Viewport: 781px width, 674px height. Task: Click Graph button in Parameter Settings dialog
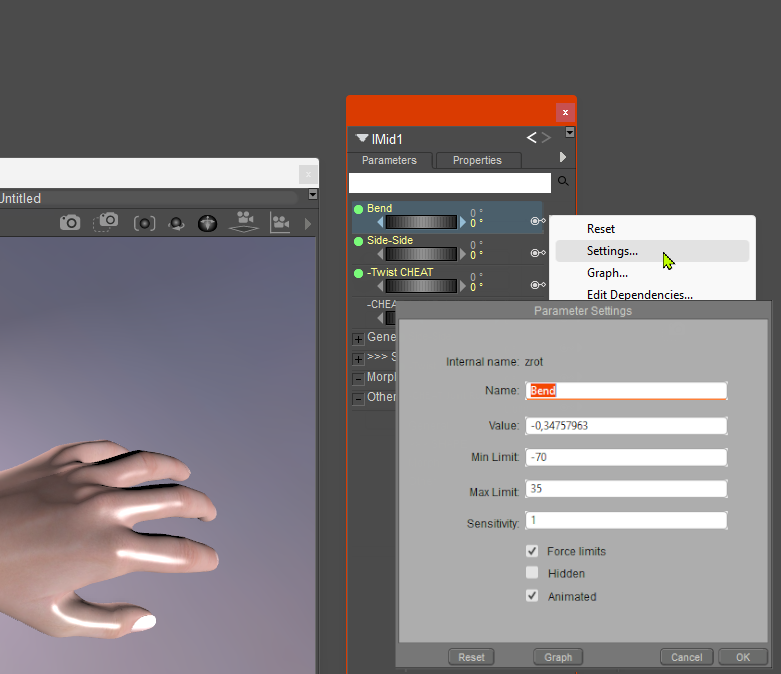tap(558, 657)
